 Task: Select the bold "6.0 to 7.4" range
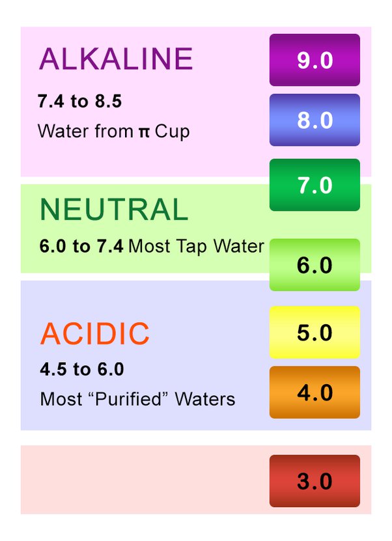pyautogui.click(x=81, y=247)
